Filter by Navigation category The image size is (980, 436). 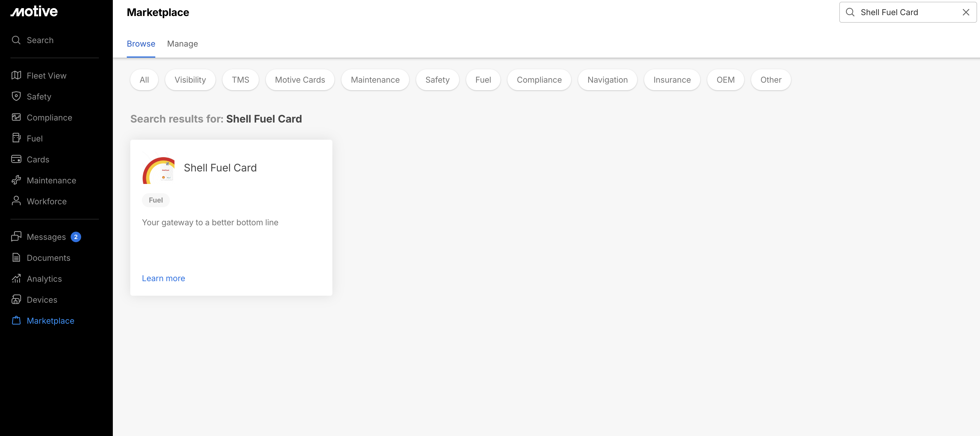click(x=607, y=80)
